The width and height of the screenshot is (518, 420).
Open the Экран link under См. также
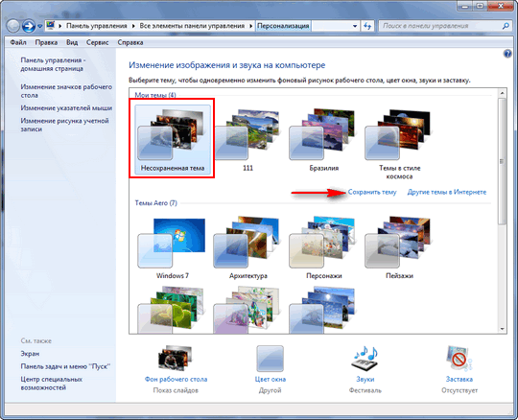30,354
